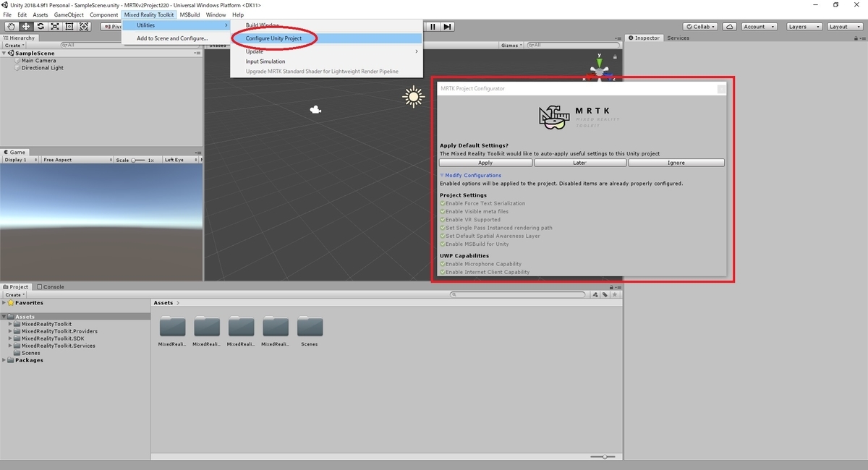Select the Rotate tool in toolbar
868x470 pixels.
pyautogui.click(x=40, y=27)
